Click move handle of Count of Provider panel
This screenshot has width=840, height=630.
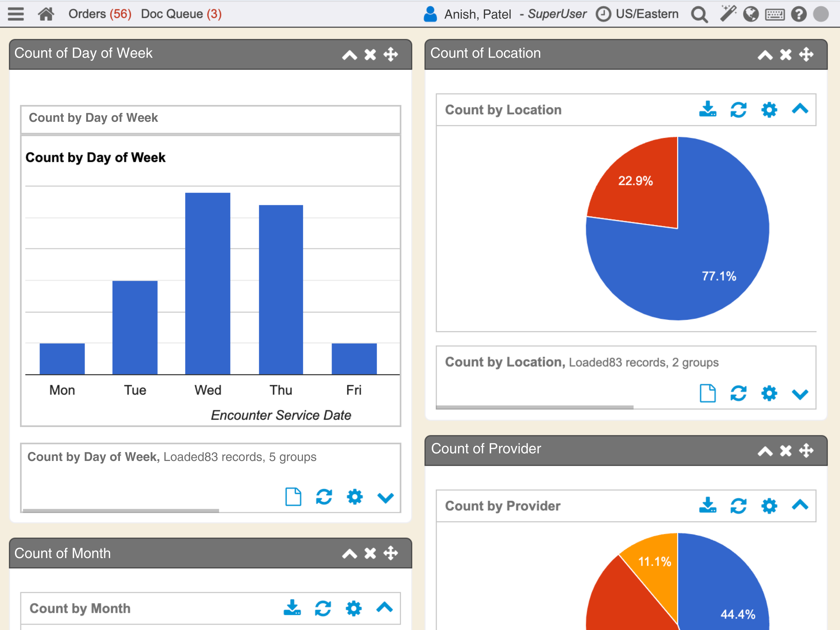click(x=806, y=450)
